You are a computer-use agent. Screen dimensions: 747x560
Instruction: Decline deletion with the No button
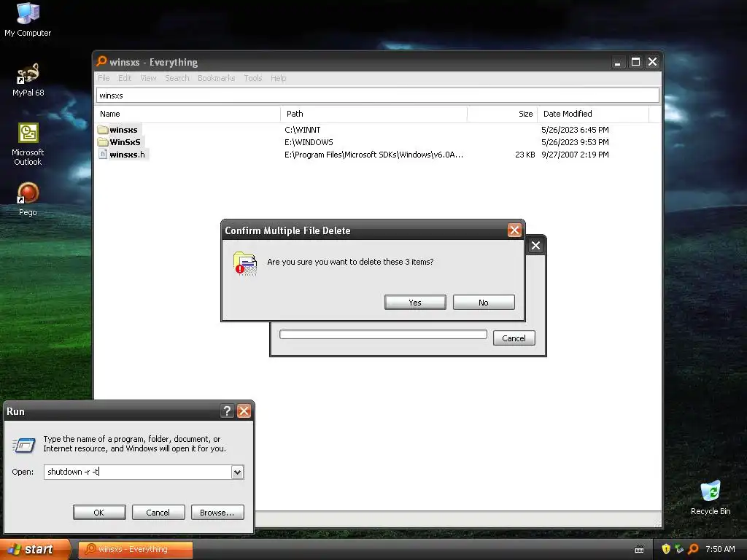click(484, 303)
